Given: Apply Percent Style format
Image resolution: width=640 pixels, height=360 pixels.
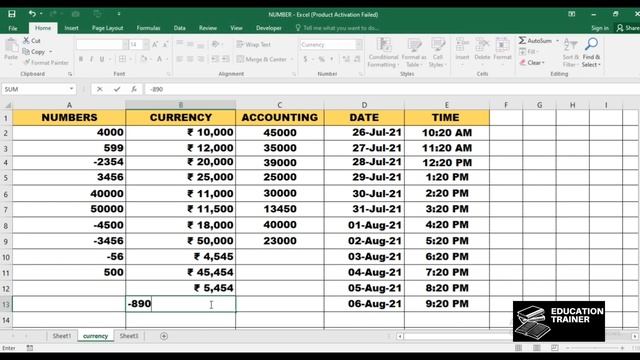Looking at the screenshot, I should click(322, 59).
